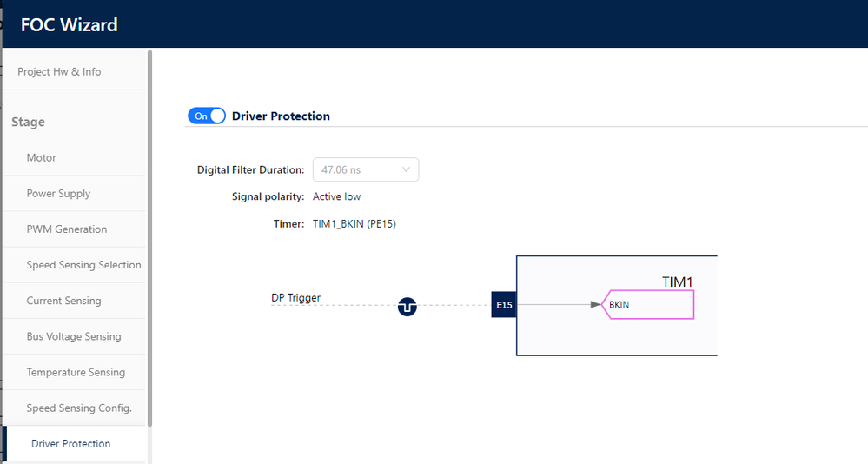Select the E15 pin block

pos(504,304)
